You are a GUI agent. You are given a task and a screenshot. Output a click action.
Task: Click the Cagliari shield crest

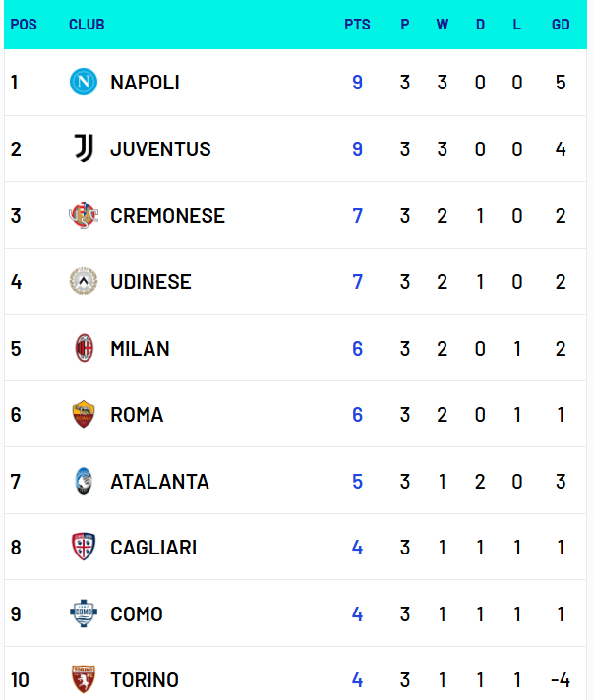(84, 547)
